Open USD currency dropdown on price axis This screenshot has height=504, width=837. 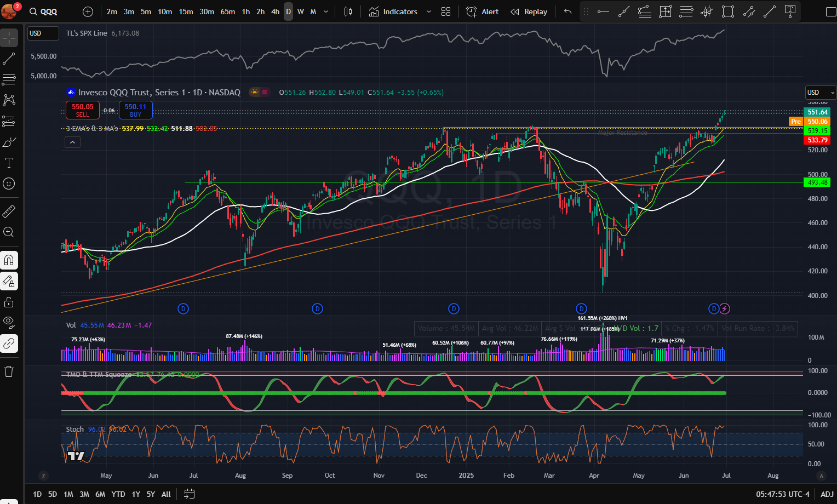point(821,93)
